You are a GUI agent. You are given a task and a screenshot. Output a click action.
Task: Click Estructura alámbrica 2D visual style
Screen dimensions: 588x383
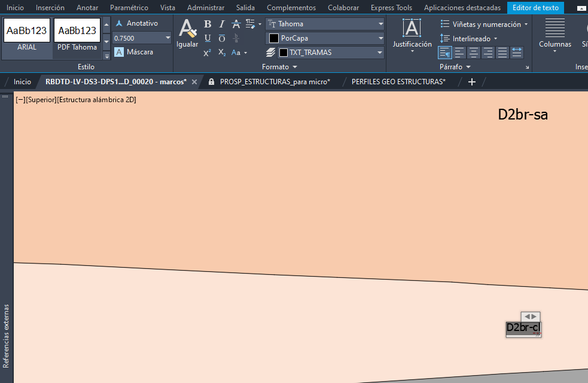click(x=97, y=100)
